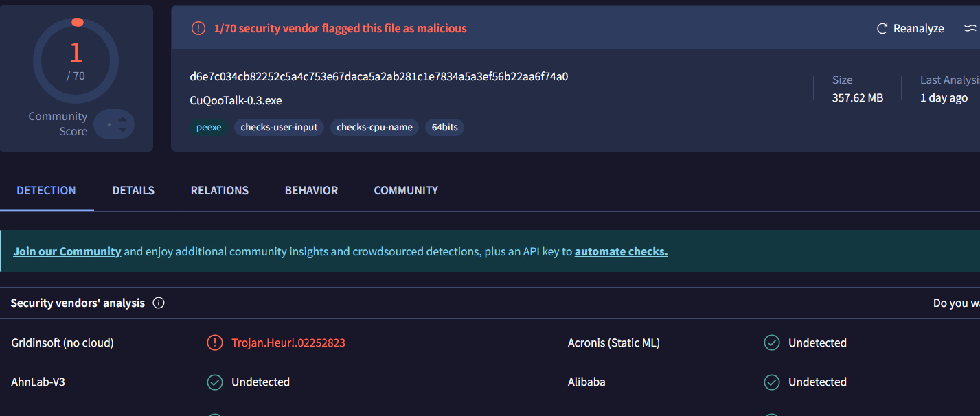The height and width of the screenshot is (416, 980).
Task: Click the Undetected checkmark icon for AhnLab-V3
Action: (215, 382)
